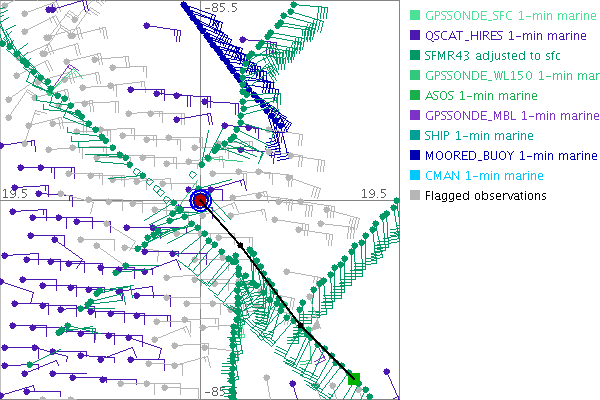The image size is (600, 400).
Task: Click the QSCAT_HIRES legend color square
Action: point(415,36)
